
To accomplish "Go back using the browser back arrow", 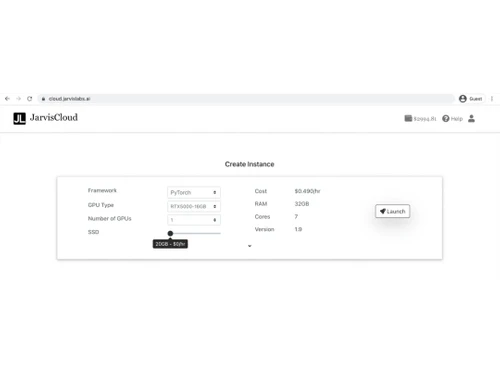I will (7, 99).
